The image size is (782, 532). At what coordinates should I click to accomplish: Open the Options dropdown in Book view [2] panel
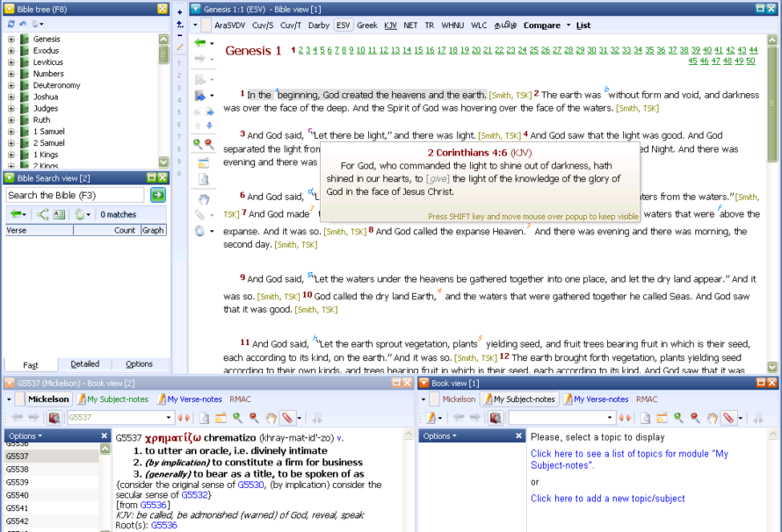[x=25, y=435]
